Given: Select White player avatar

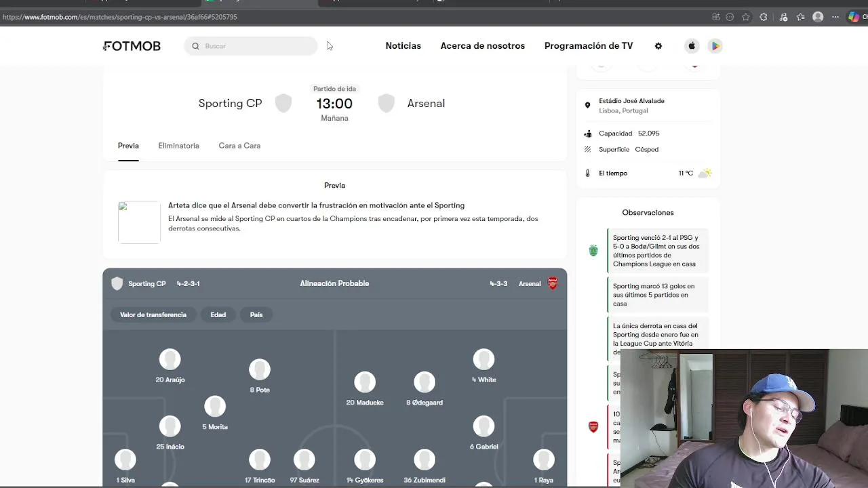Looking at the screenshot, I should 484,359.
